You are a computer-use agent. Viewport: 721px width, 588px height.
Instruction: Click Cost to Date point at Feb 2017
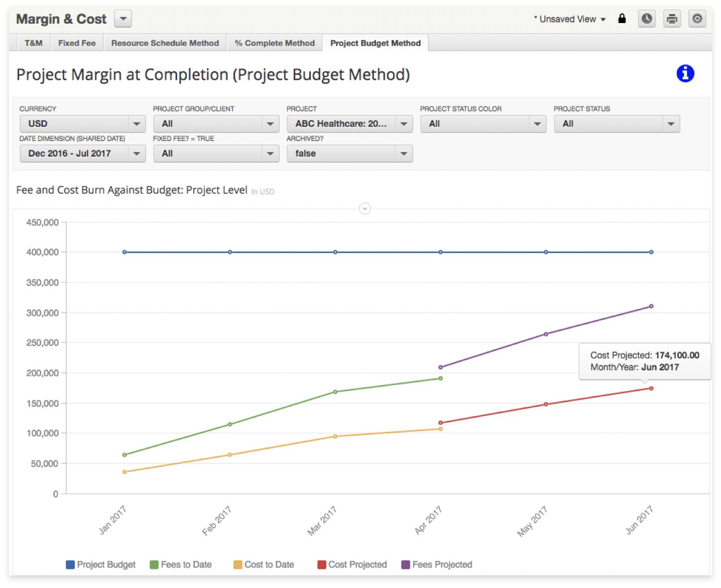(x=230, y=455)
